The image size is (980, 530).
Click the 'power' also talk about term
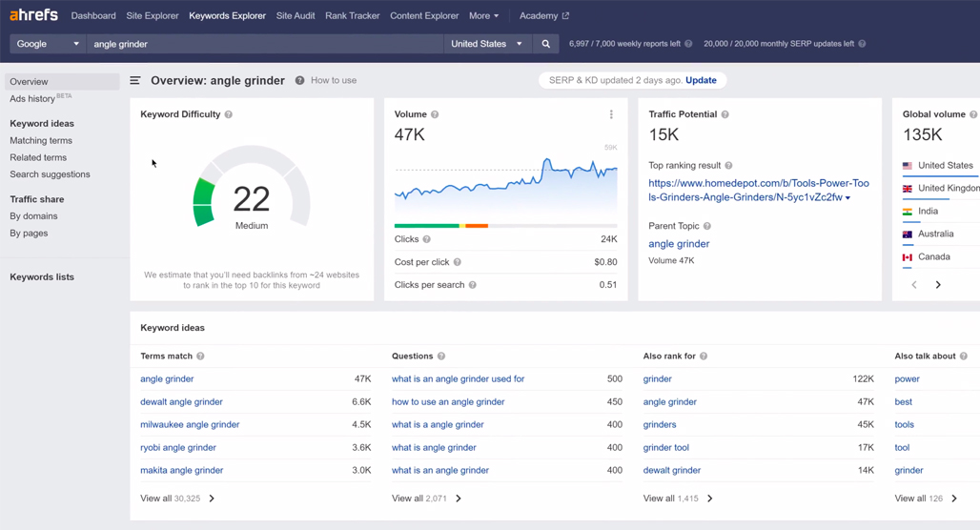[x=907, y=378]
